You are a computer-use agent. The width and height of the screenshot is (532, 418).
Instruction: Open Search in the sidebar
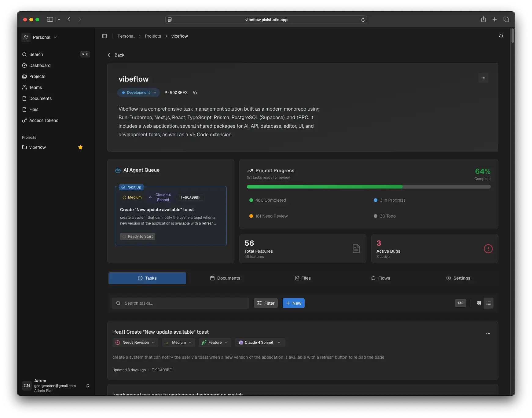pos(56,54)
